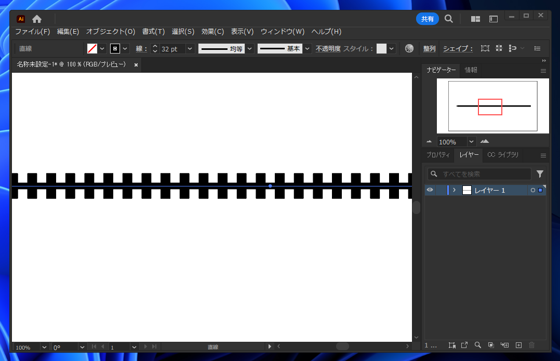Click the layer search field すべてを検索
560x361 pixels.
coord(479,174)
